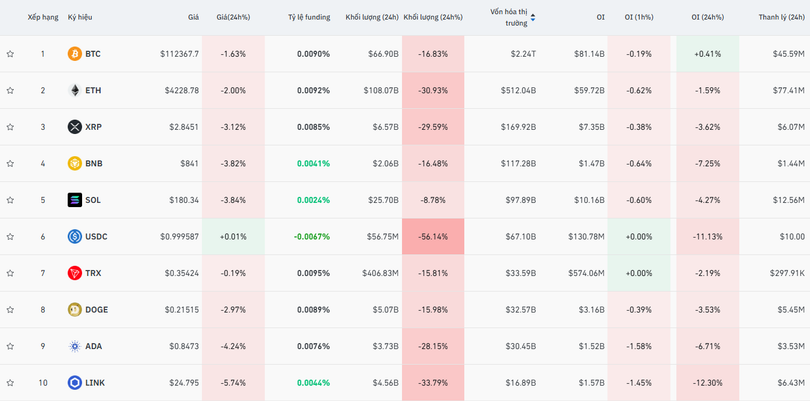810x401 pixels.
Task: Click the Dogecoin DOGE icon
Action: pyautogui.click(x=74, y=310)
